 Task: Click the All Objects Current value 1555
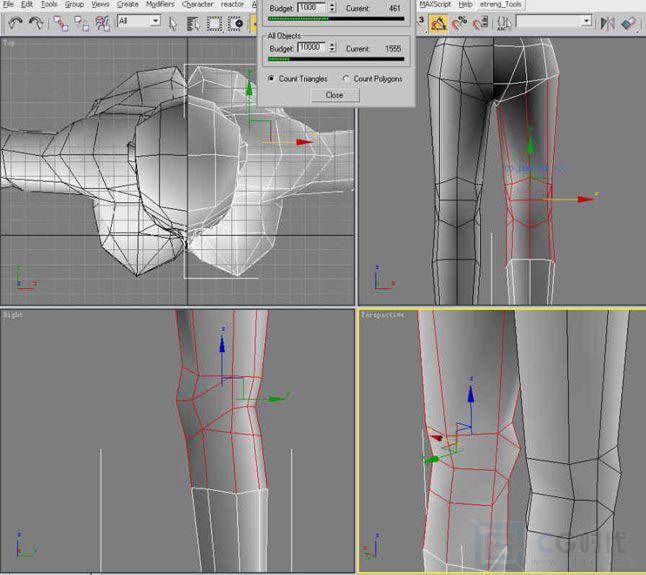click(393, 49)
